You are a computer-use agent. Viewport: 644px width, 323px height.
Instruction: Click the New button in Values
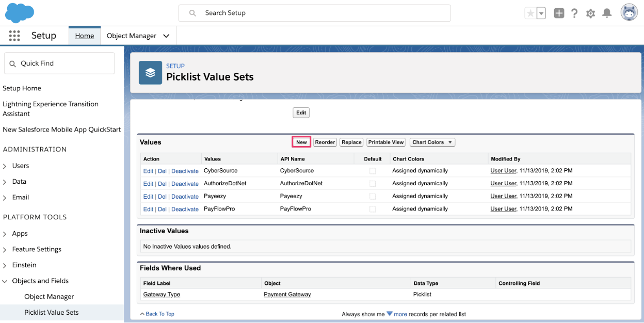point(301,142)
